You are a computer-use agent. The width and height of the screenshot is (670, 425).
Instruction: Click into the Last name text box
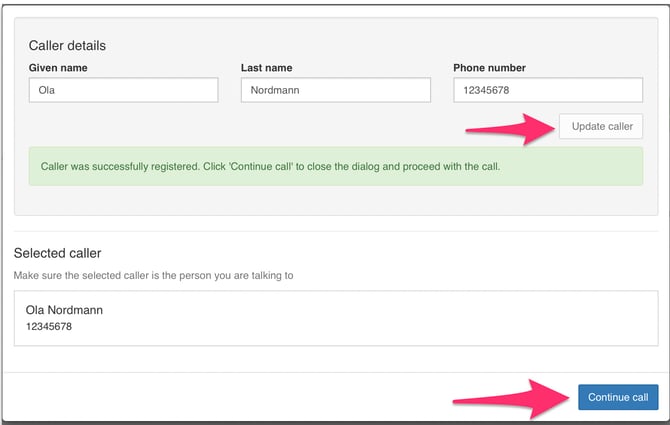335,90
